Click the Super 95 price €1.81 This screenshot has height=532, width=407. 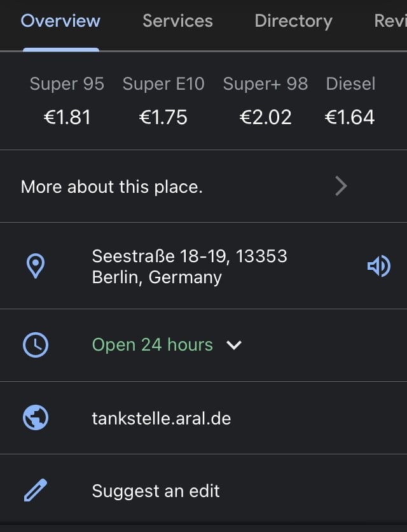(67, 117)
